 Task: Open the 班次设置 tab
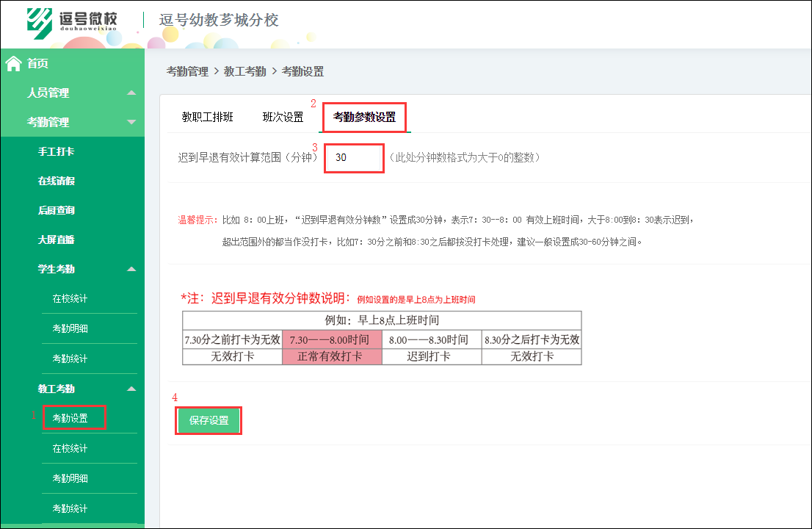pos(284,116)
